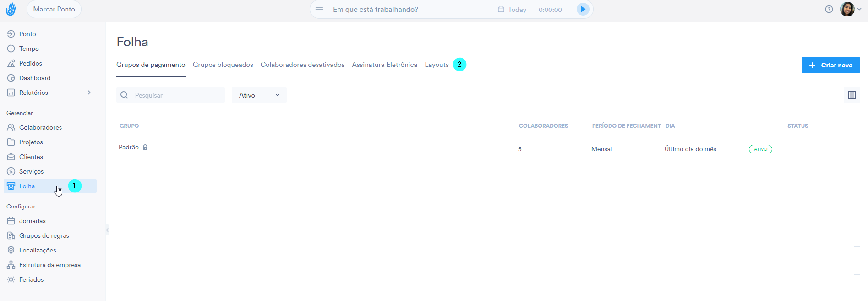Focus the Pesquisar search field

click(x=176, y=95)
